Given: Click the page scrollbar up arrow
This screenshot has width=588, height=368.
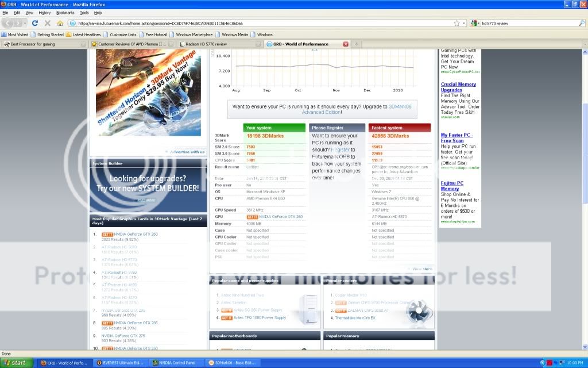Looking at the screenshot, I should 585,52.
